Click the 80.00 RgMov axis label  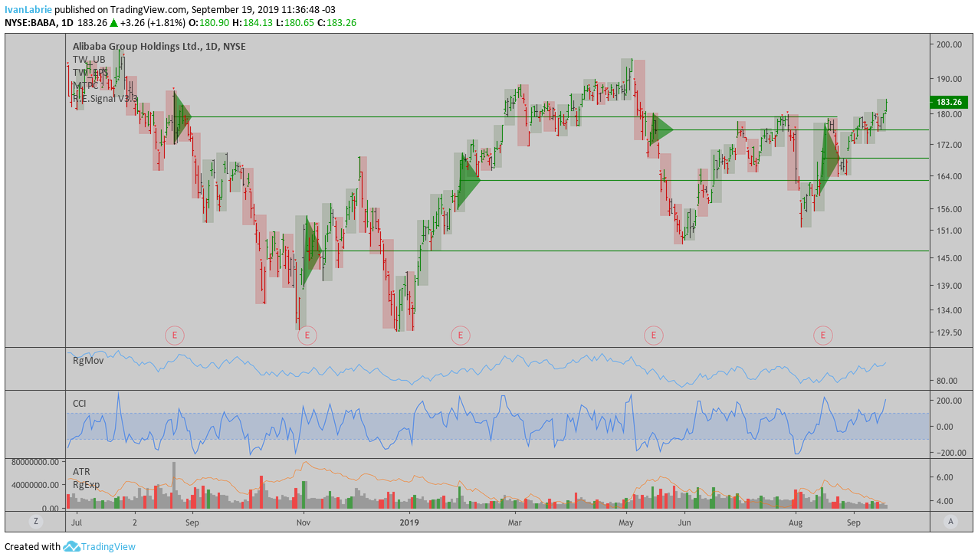click(947, 381)
